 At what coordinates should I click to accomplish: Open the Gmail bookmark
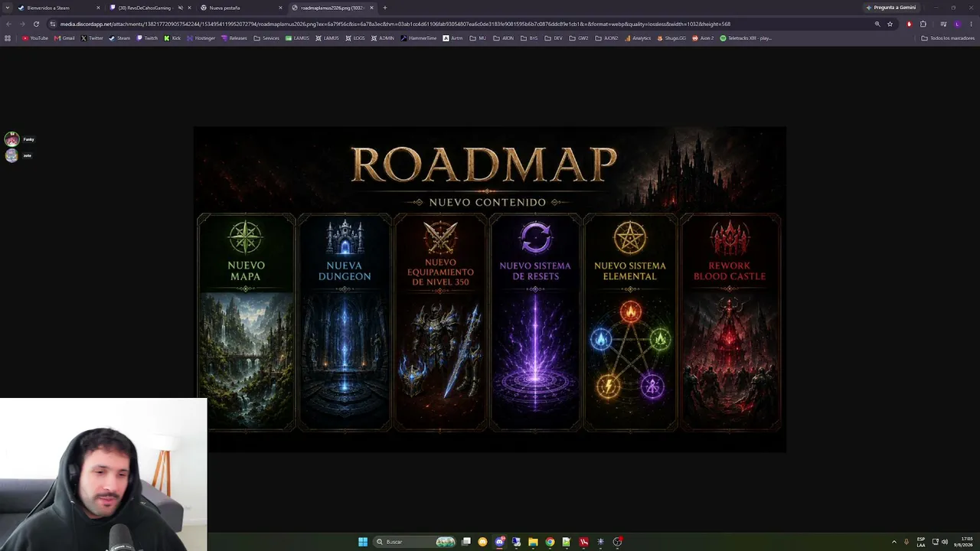(x=65, y=38)
